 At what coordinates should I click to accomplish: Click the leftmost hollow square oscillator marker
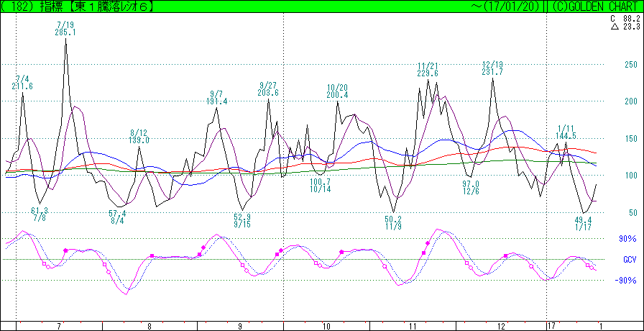click(x=45, y=264)
